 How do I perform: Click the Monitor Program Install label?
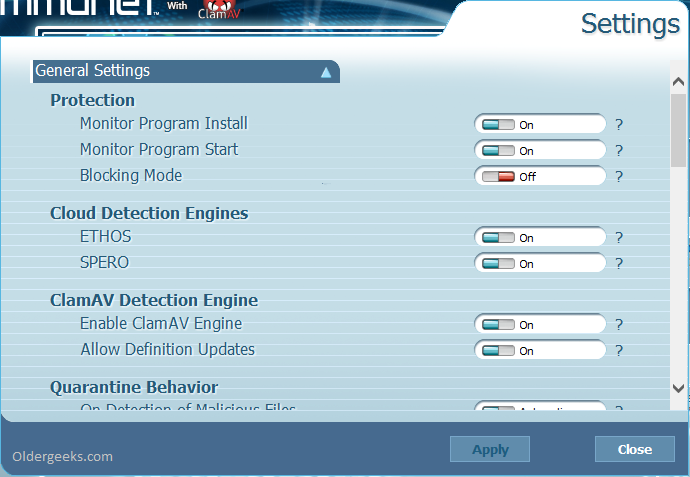click(x=164, y=124)
